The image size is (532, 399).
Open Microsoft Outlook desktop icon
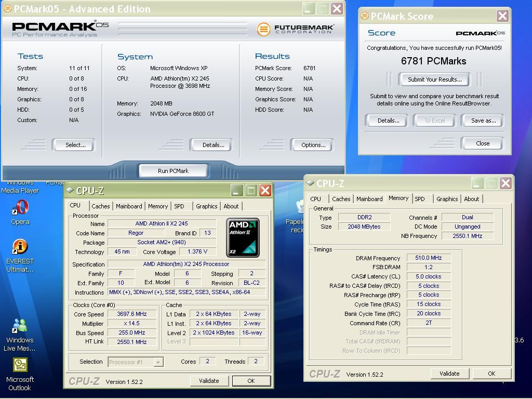[x=20, y=375]
